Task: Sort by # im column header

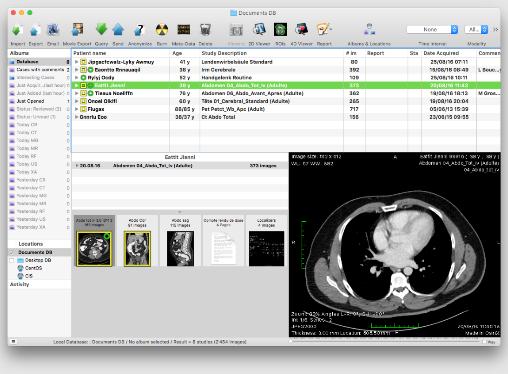Action: [354, 53]
